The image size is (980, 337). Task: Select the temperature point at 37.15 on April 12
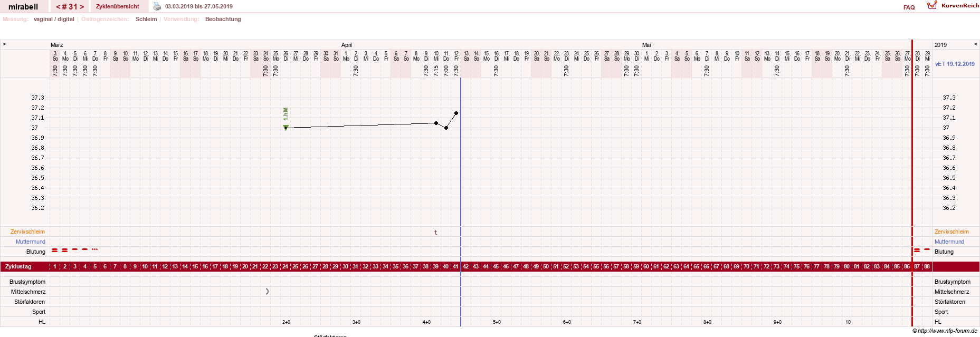[x=456, y=113]
